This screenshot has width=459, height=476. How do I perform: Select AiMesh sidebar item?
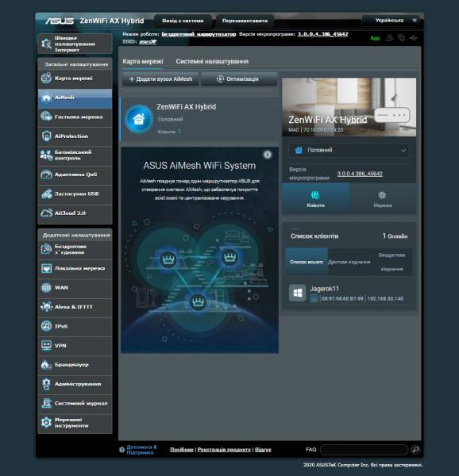[75, 98]
